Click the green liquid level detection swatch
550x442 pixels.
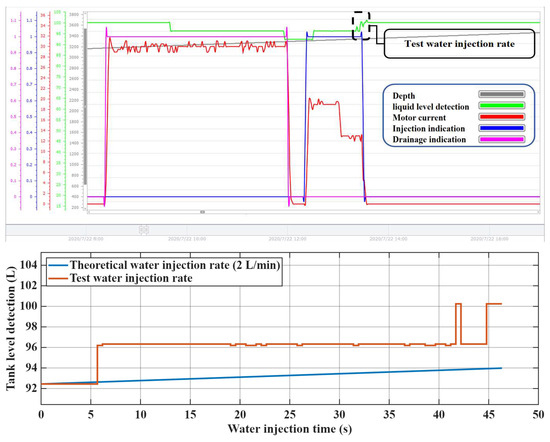(x=501, y=105)
